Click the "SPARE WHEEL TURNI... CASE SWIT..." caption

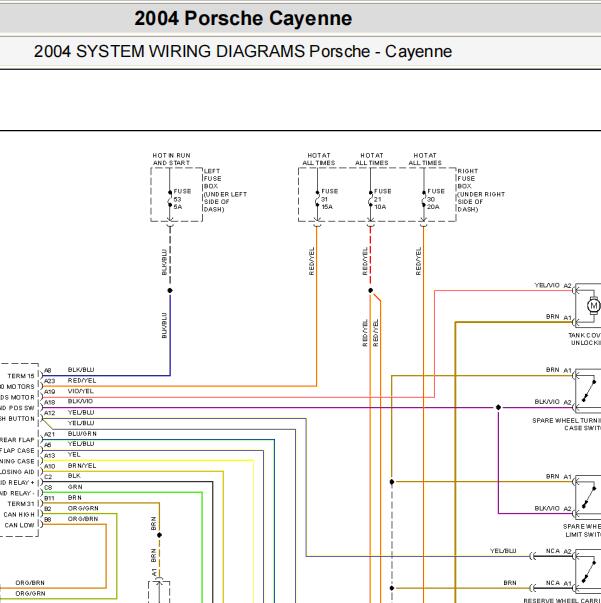(x=566, y=424)
